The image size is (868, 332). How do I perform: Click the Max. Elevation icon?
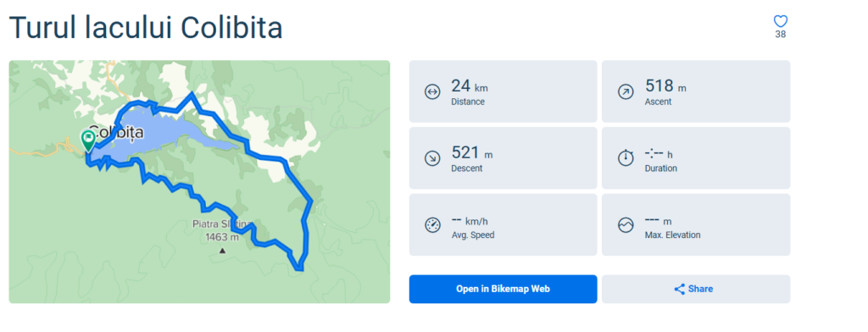click(626, 225)
